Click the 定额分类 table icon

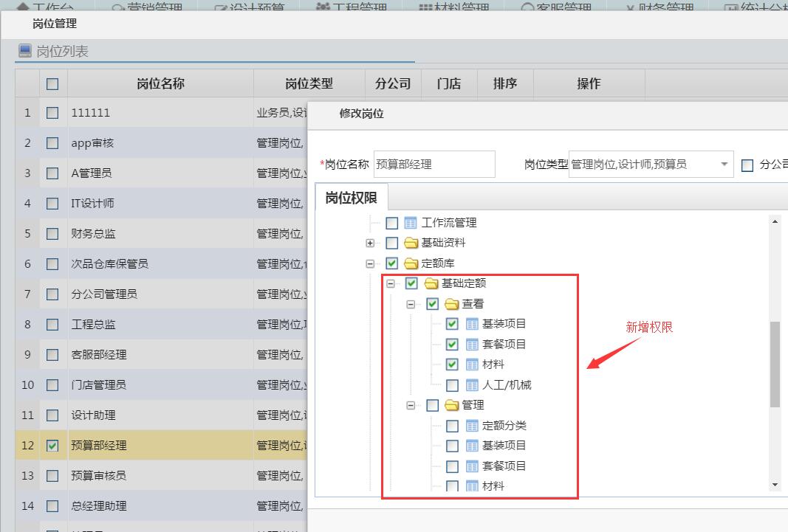[x=473, y=426]
